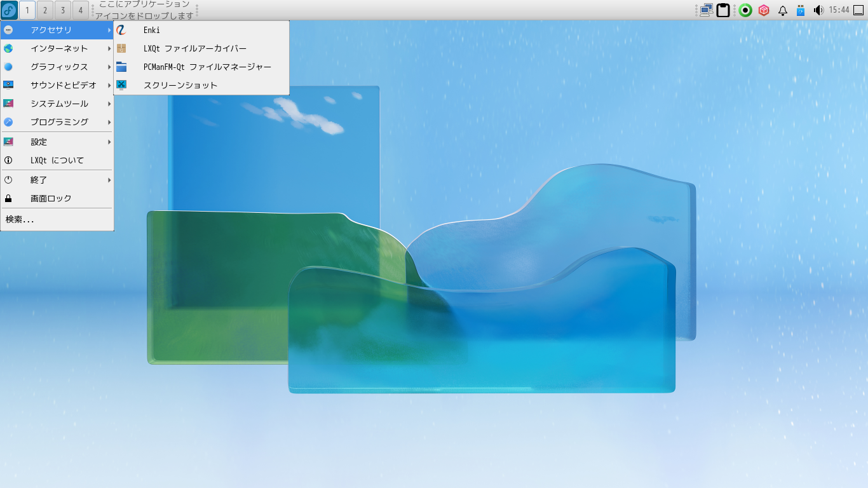Expand arrow beside プログラミング
Viewport: 868px width, 488px height.
pos(109,122)
